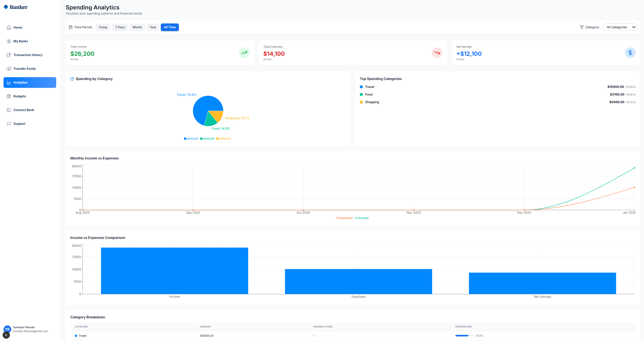Click the Connect Bank card icon

click(9, 110)
